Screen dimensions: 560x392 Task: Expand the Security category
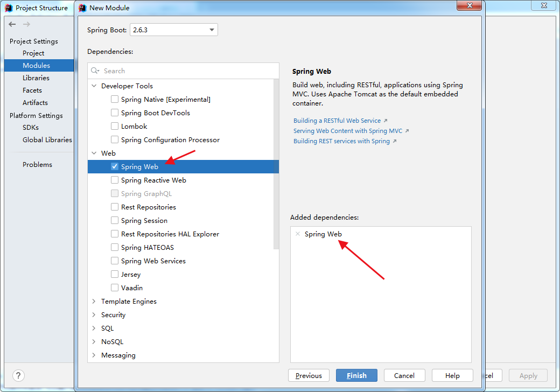(94, 314)
